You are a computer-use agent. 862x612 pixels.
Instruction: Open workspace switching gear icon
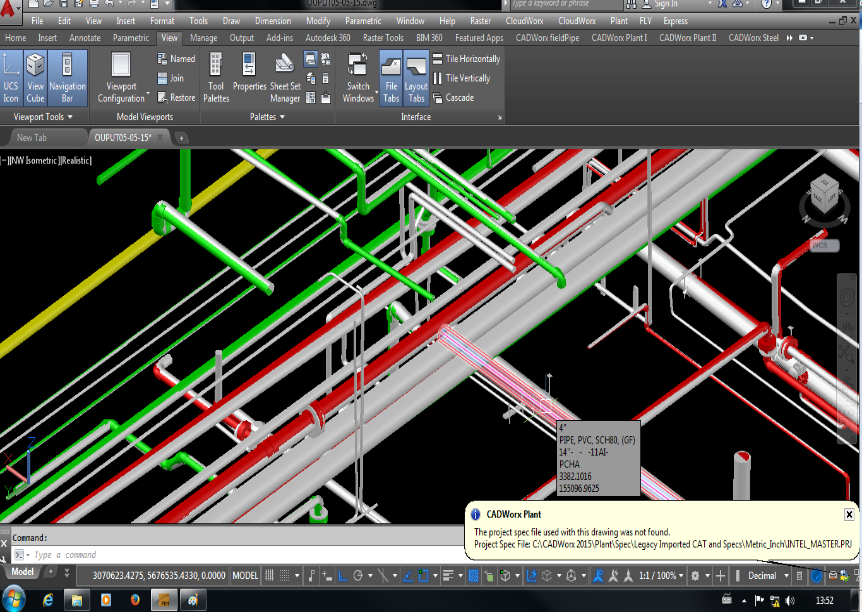(x=695, y=576)
